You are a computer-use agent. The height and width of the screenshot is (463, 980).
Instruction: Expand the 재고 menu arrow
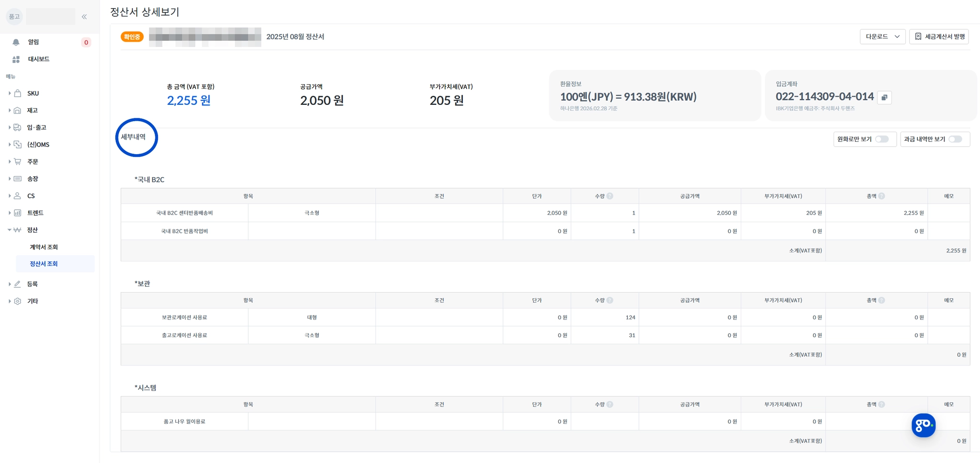point(10,111)
